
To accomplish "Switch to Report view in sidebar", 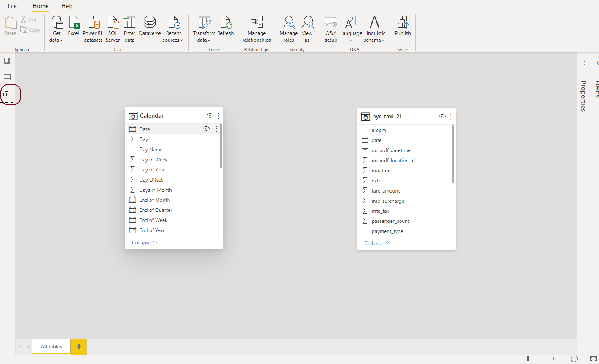I will tap(7, 61).
